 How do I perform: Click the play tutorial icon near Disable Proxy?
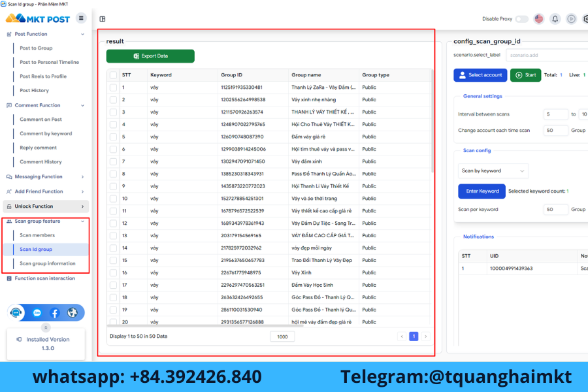click(571, 19)
